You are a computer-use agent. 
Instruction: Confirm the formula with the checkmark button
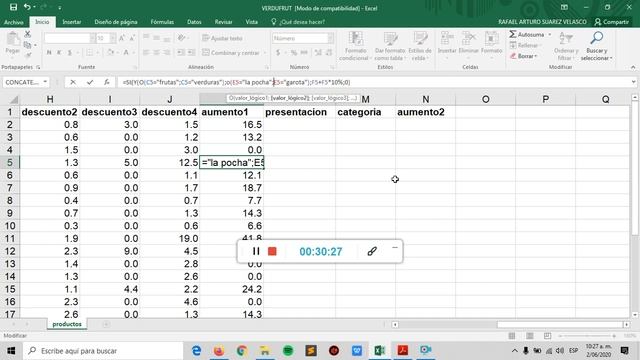pyautogui.click(x=90, y=82)
